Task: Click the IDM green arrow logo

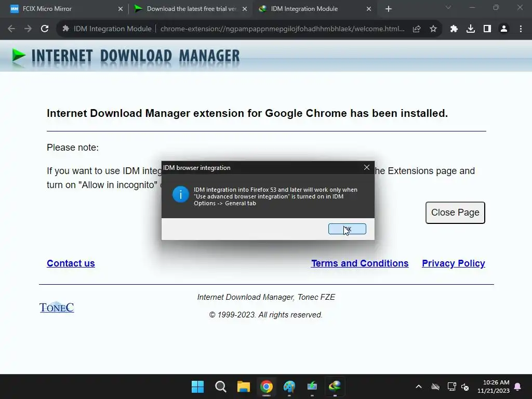Action: point(18,56)
